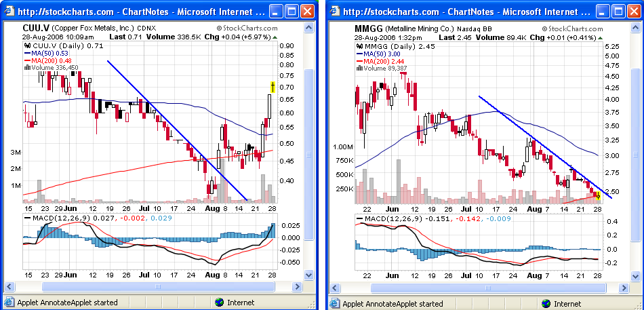This screenshot has width=644, height=310.
Task: Click the yellow-highlighted last candle on CUU.V chart
Action: pos(273,87)
